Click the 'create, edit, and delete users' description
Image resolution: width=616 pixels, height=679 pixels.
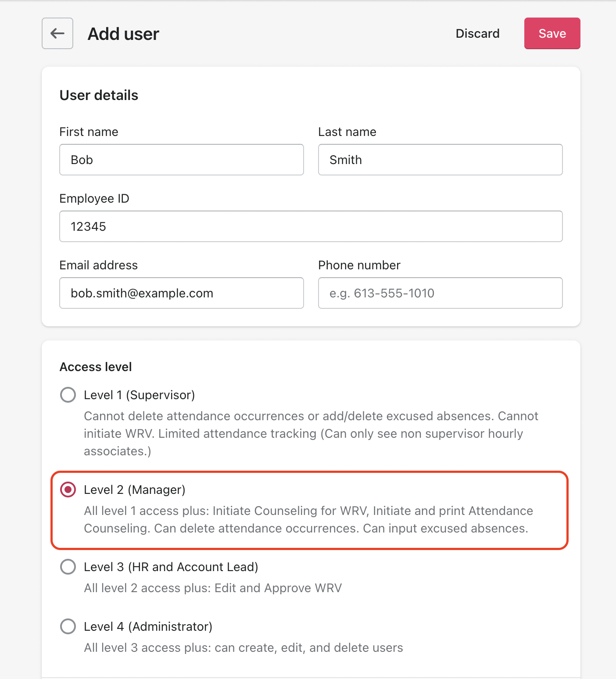point(244,647)
